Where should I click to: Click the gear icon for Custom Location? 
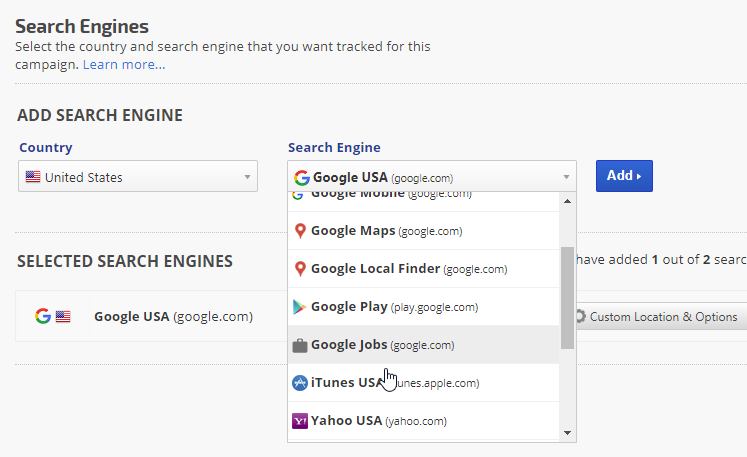coord(579,317)
